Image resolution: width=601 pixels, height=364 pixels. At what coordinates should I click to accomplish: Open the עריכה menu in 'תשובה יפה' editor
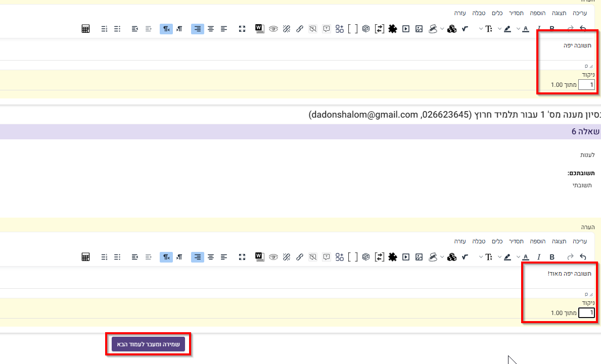tap(580, 13)
